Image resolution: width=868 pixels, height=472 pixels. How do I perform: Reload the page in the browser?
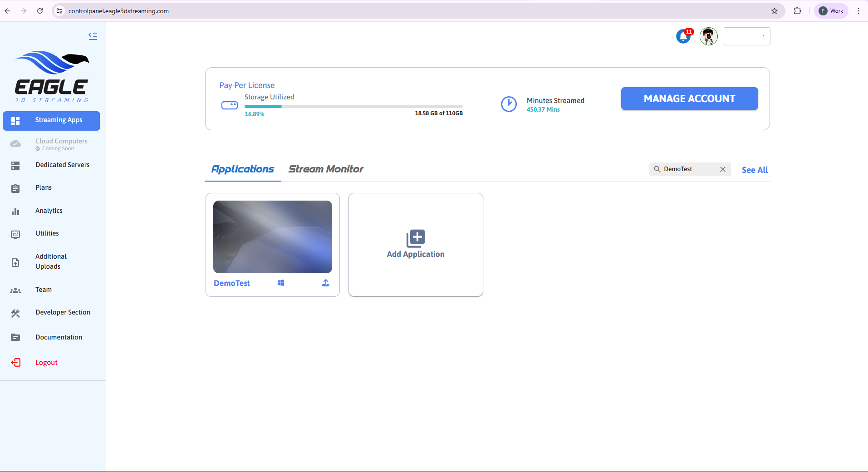click(40, 11)
